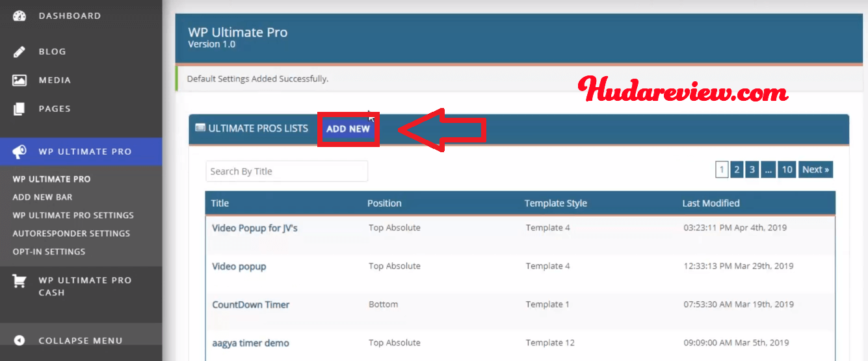Screen dimensions: 868x361
Task: Sort by Last Modified column header
Action: tap(711, 203)
